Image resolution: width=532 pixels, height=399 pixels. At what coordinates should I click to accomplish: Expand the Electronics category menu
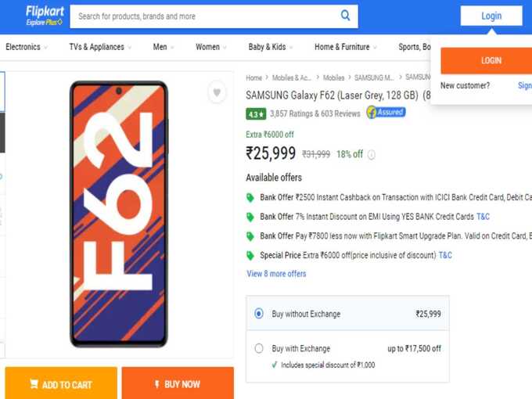27,47
